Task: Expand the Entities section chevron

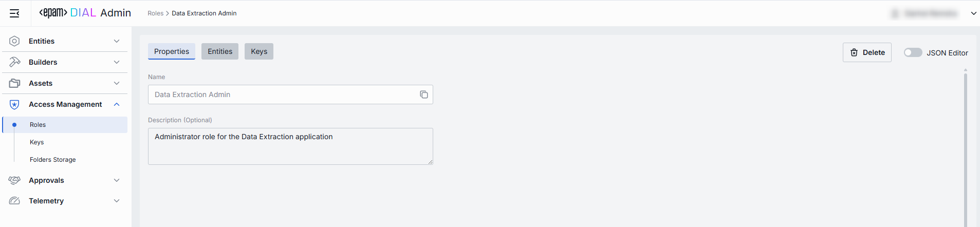Action: [x=117, y=41]
